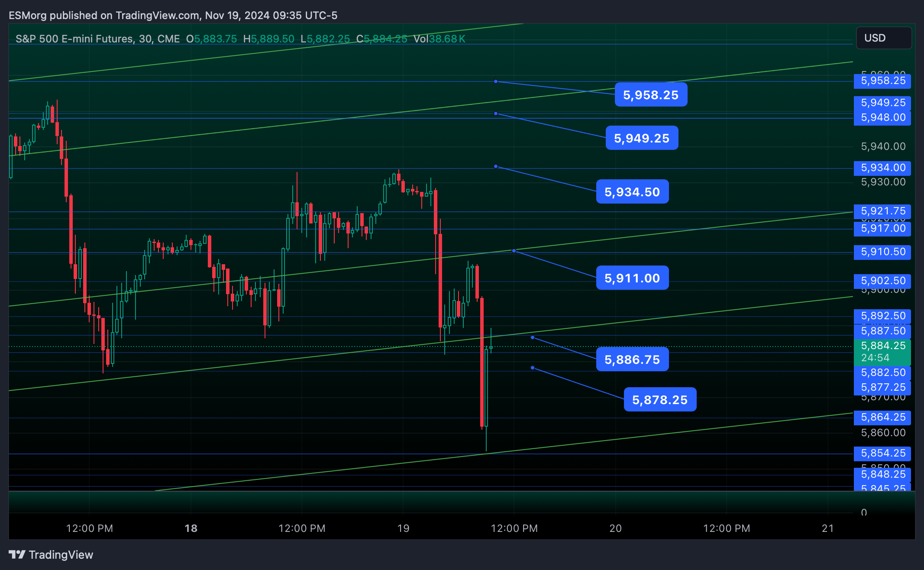Click the 5,958.25 price axis label

[x=882, y=81]
